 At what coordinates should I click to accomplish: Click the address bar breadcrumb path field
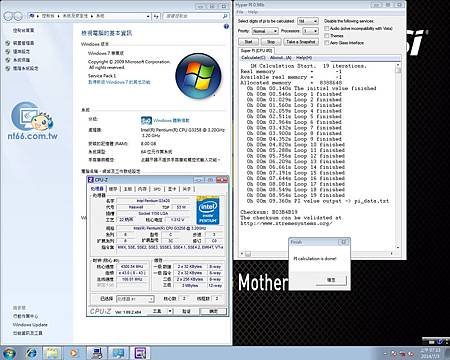(89, 16)
